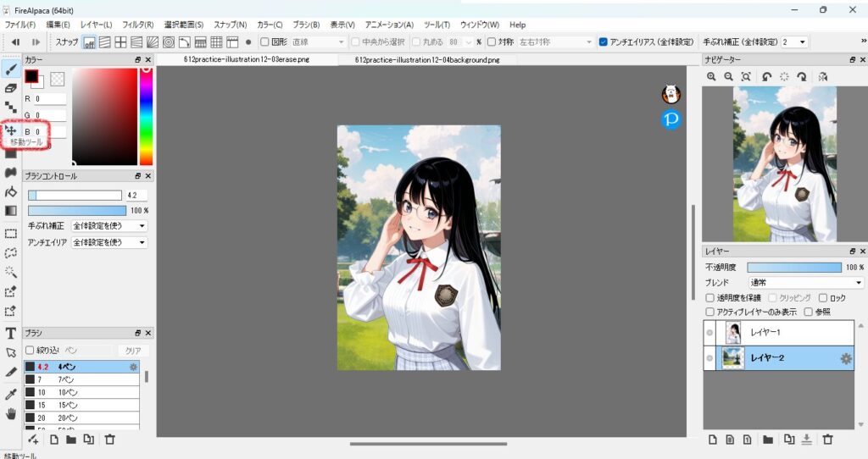The width and height of the screenshot is (868, 459).
Task: Select the Magic Wand tool
Action: point(10,272)
